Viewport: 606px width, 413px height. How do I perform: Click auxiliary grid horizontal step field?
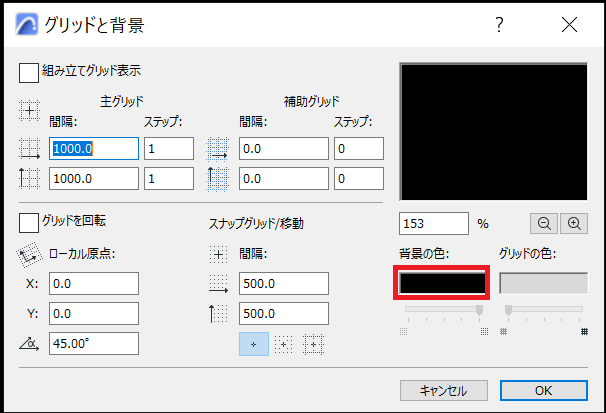click(359, 148)
